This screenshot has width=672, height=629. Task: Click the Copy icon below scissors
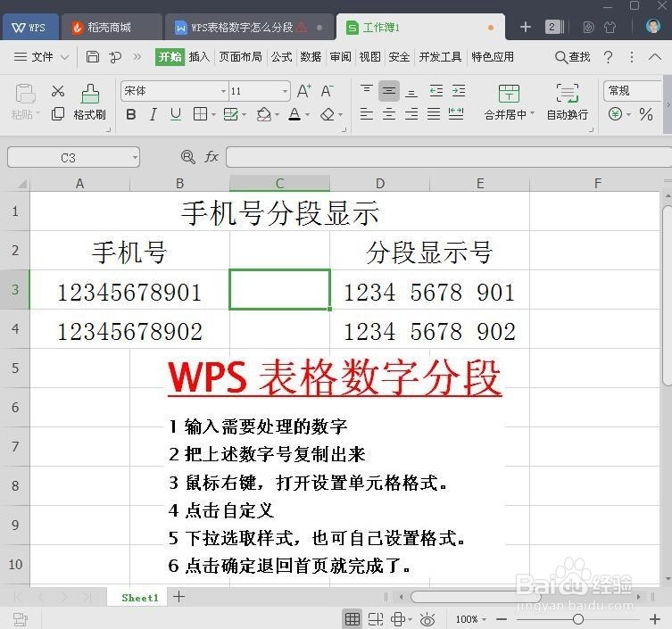58,114
